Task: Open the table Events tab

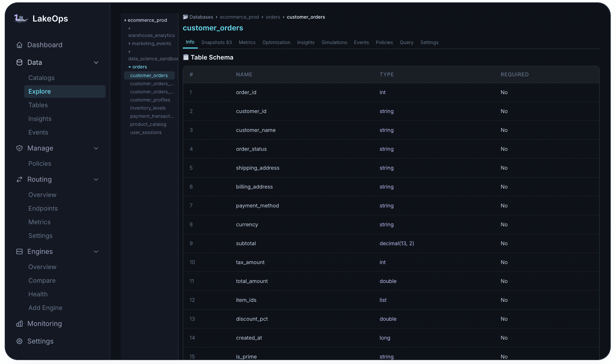Action: pyautogui.click(x=361, y=42)
